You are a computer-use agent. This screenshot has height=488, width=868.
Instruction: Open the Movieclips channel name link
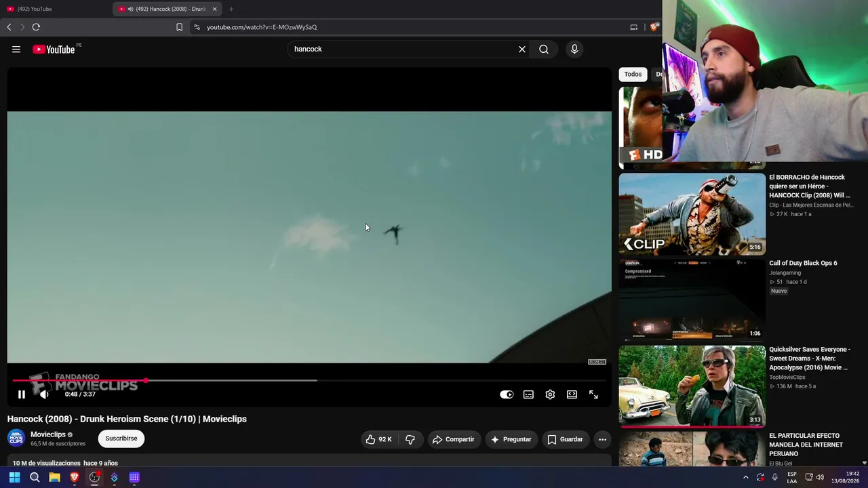point(48,434)
